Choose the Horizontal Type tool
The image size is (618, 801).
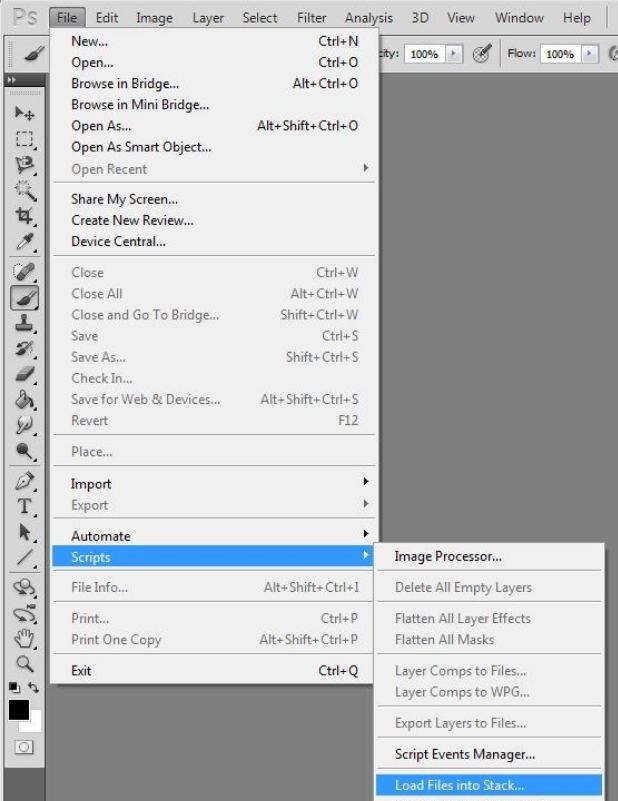[26, 504]
